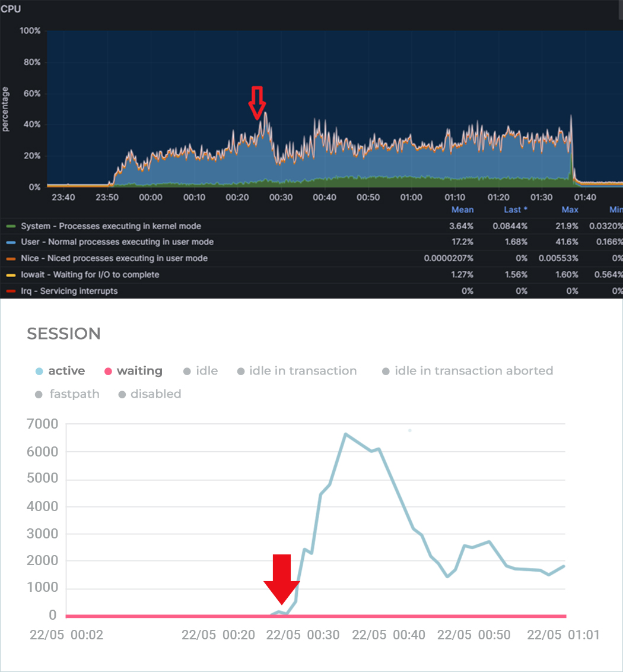Click the Min column header
The width and height of the screenshot is (623, 672).
[x=615, y=210]
